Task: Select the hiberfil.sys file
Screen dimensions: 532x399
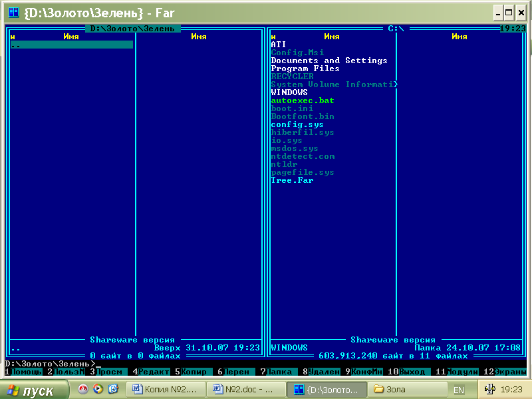Action: click(303, 132)
